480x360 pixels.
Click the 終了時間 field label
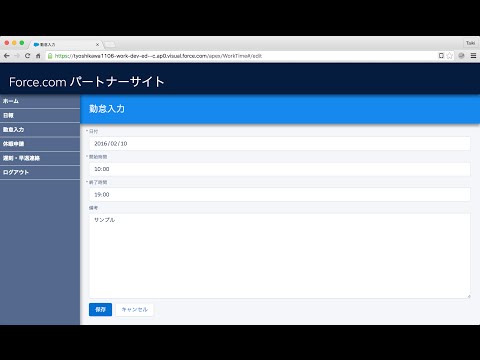pyautogui.click(x=97, y=182)
